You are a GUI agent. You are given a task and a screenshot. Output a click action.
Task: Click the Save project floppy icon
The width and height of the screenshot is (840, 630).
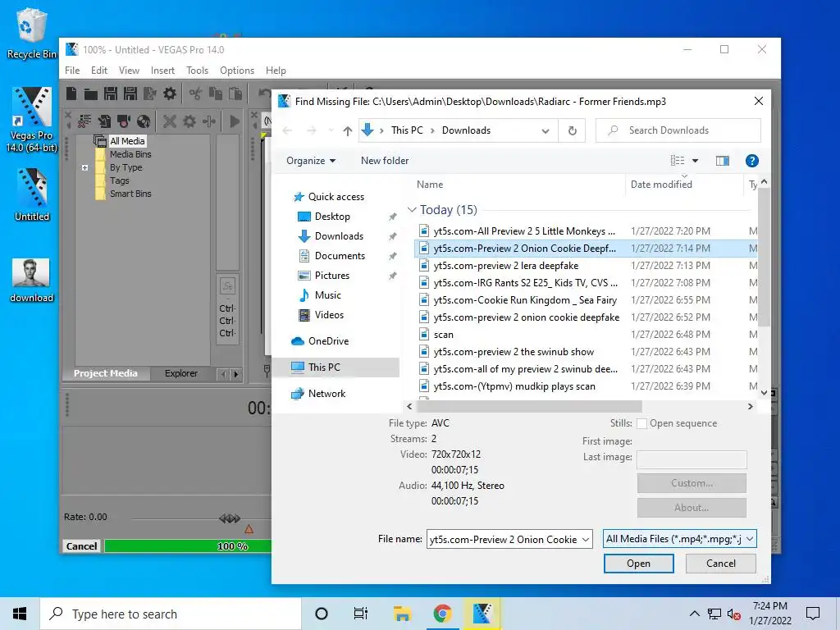pyautogui.click(x=111, y=94)
